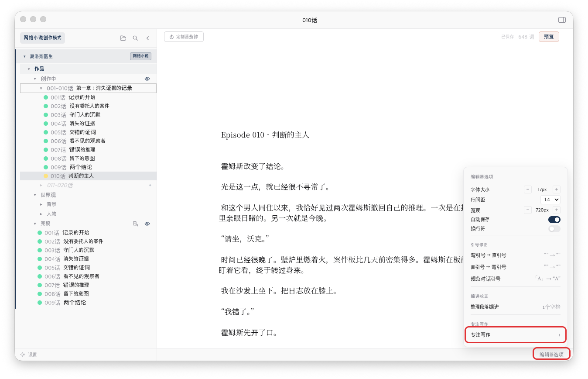588x379 pixels.
Task: Open the 行间距 line spacing dropdown
Action: point(550,200)
